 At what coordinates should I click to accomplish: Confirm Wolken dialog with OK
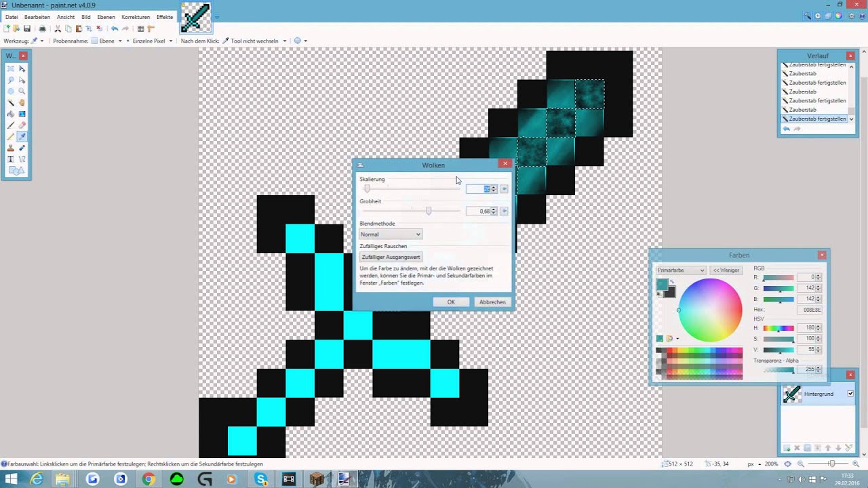pos(451,302)
